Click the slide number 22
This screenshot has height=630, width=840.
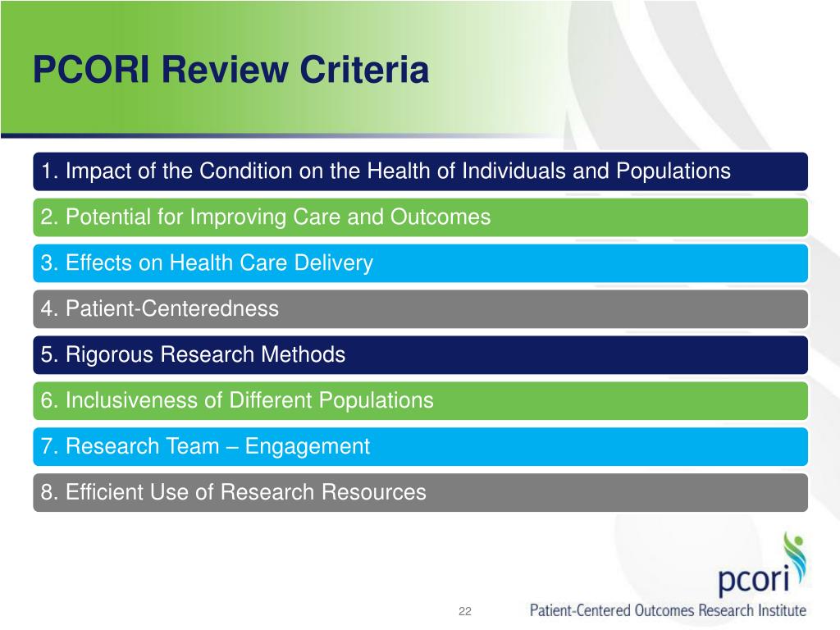point(465,611)
